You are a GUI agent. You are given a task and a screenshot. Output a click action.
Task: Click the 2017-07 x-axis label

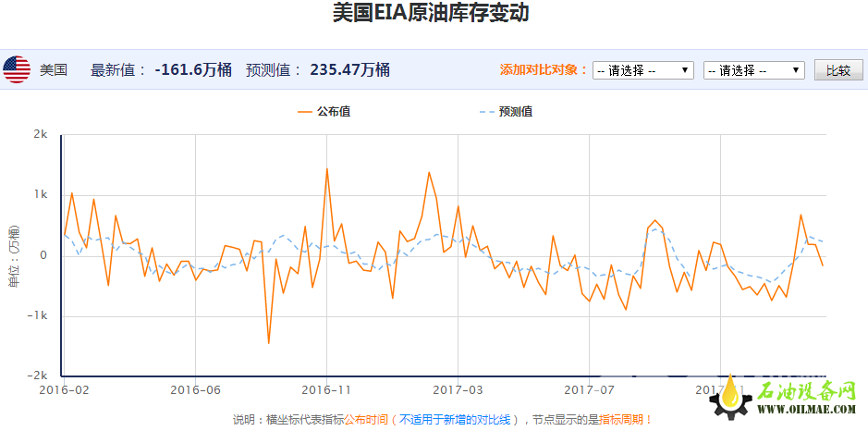pos(589,389)
